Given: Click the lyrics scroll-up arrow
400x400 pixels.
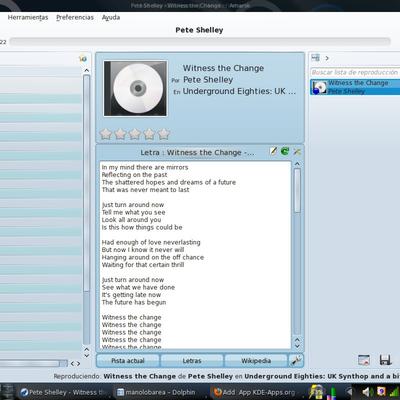Looking at the screenshot, I should (x=297, y=164).
